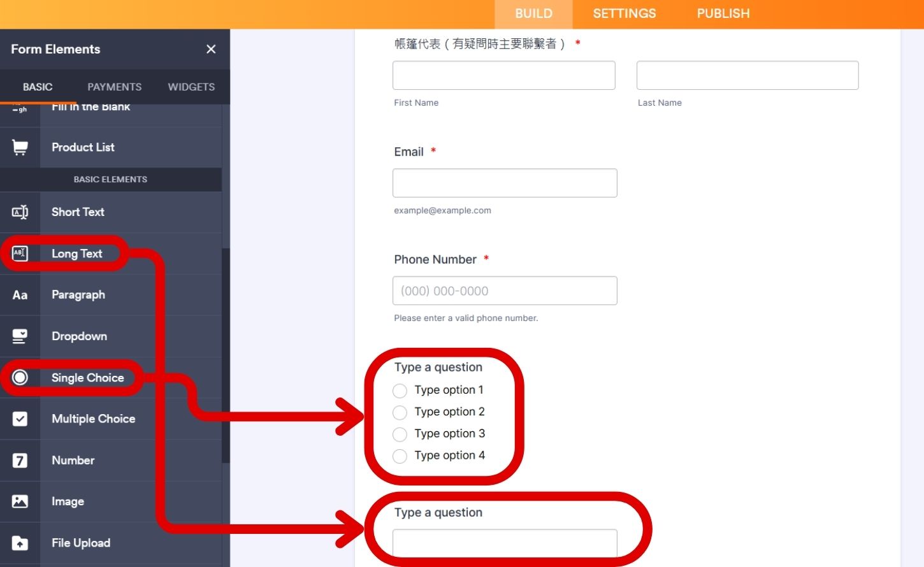Switch to the PAYMENTS tab
This screenshot has width=924, height=567.
114,87
